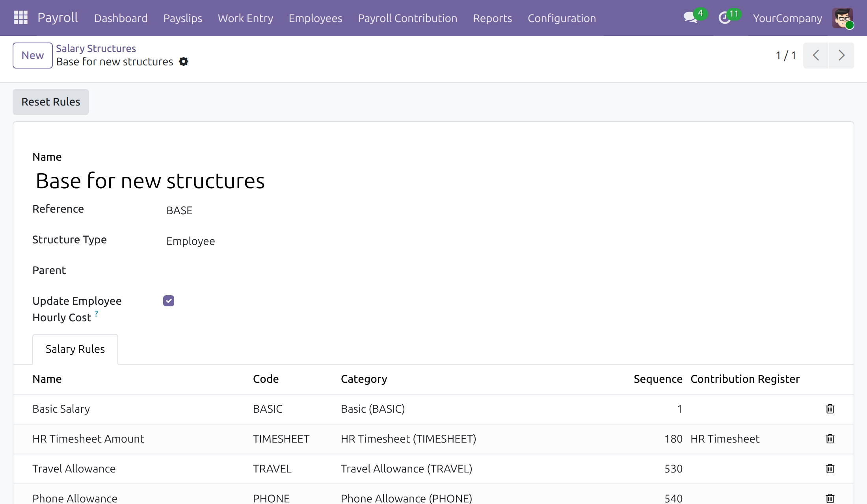Go to previous record arrow
The image size is (867, 504).
[816, 55]
